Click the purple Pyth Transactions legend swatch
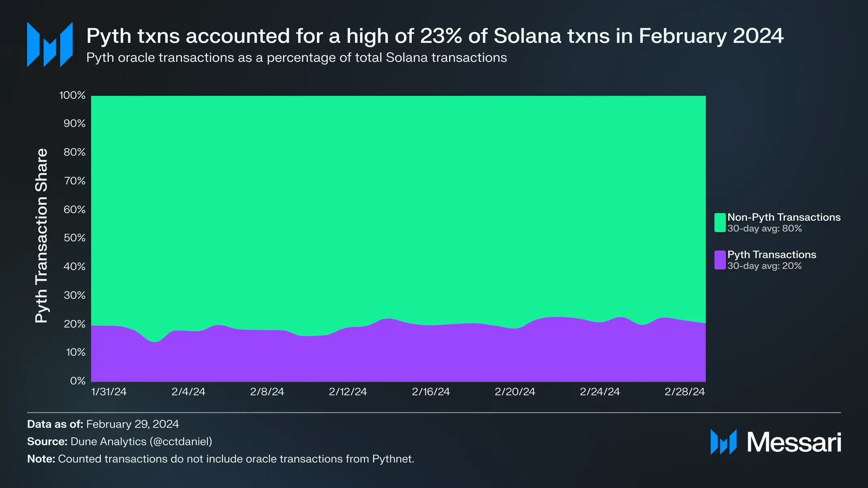868x488 pixels. [x=720, y=260]
